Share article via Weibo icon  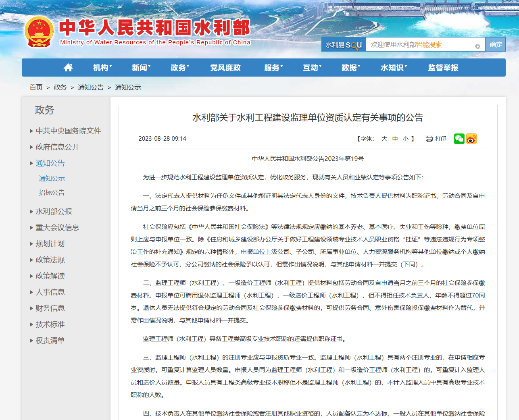[471, 139]
